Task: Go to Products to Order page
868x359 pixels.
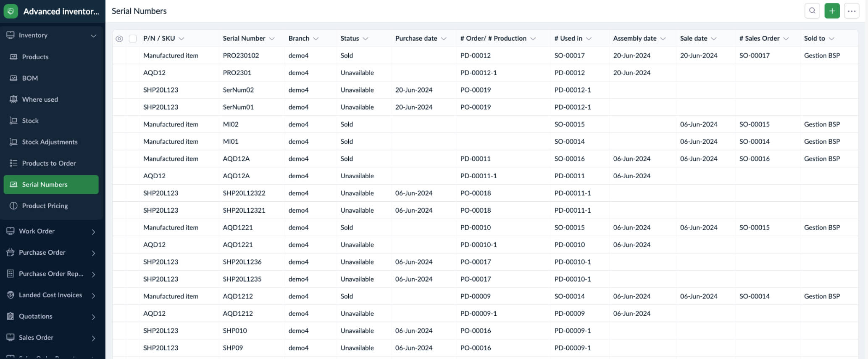Action: click(x=49, y=163)
